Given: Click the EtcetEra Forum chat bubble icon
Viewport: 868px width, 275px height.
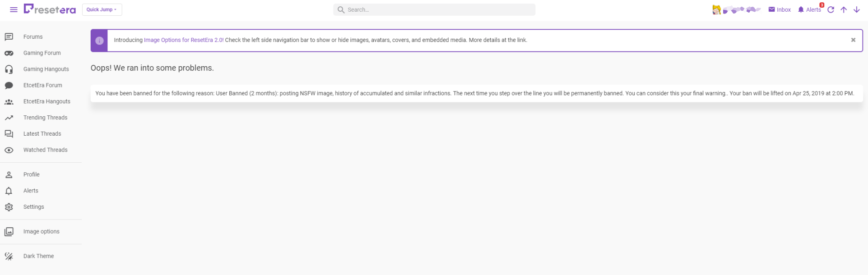Looking at the screenshot, I should coord(9,86).
